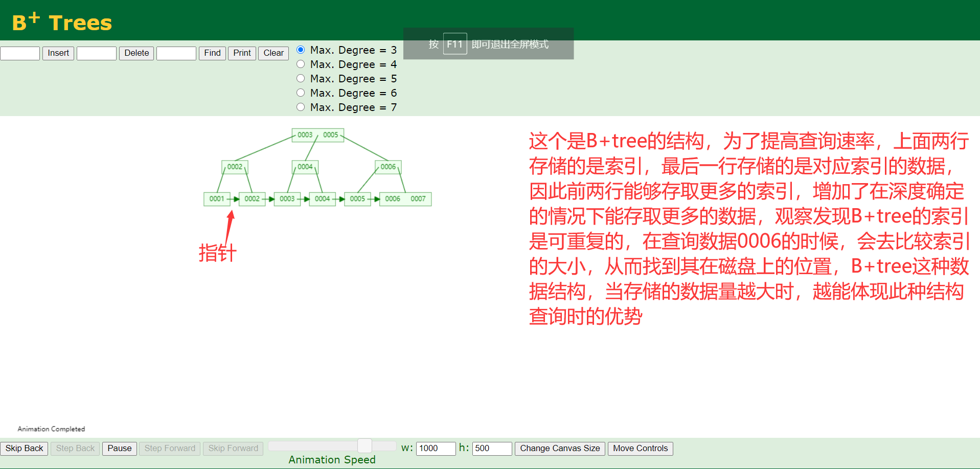Skip Back to animation start
980x469 pixels.
(x=24, y=449)
